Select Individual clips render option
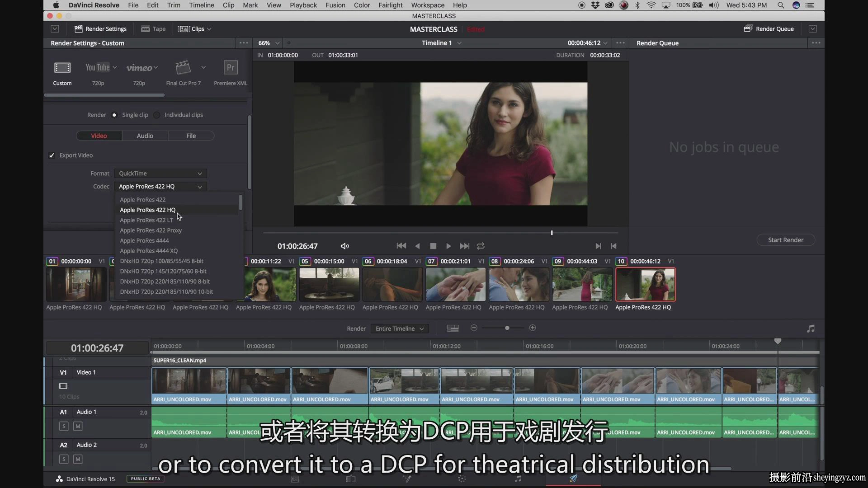The image size is (868, 488). click(156, 115)
